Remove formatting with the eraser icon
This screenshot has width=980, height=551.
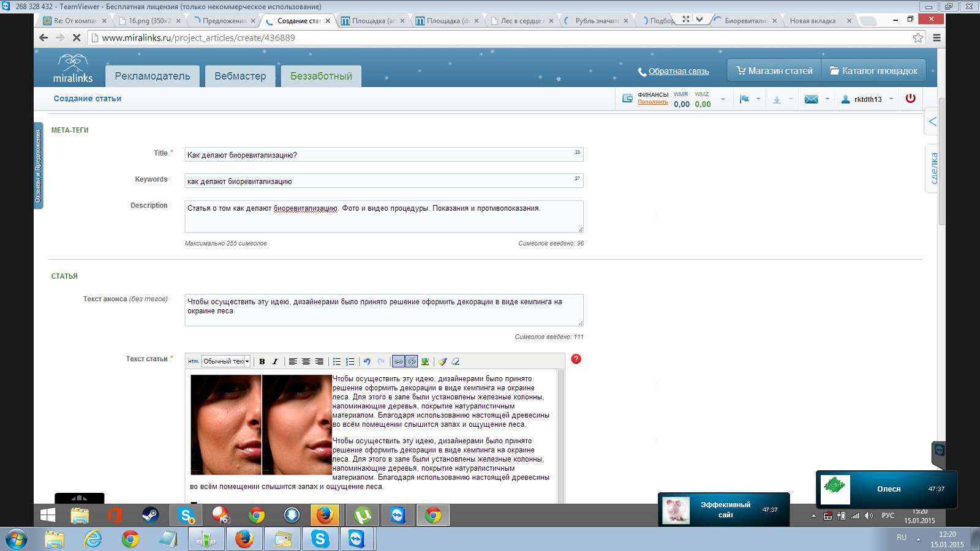(456, 361)
